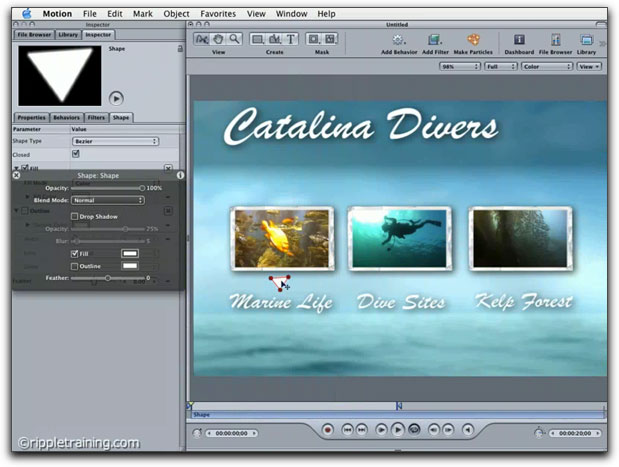Select the Pan hand tool
Screen dimensions: 619x467
[x=218, y=39]
